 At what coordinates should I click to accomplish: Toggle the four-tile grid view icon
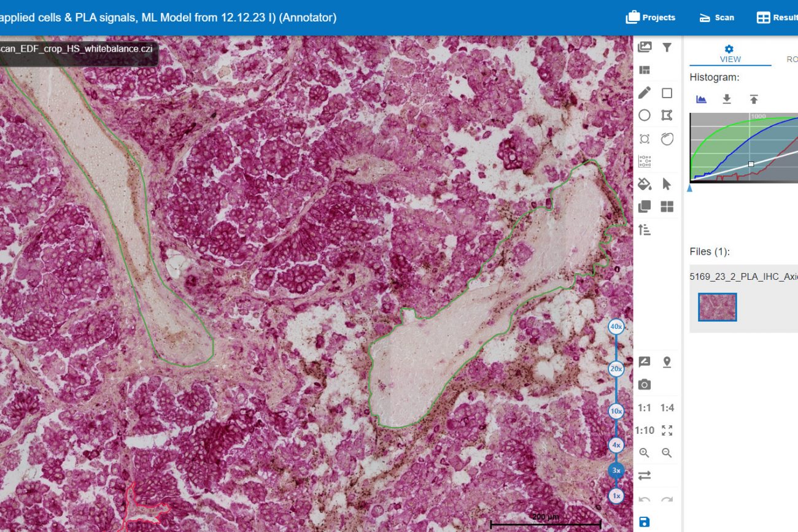coord(667,207)
